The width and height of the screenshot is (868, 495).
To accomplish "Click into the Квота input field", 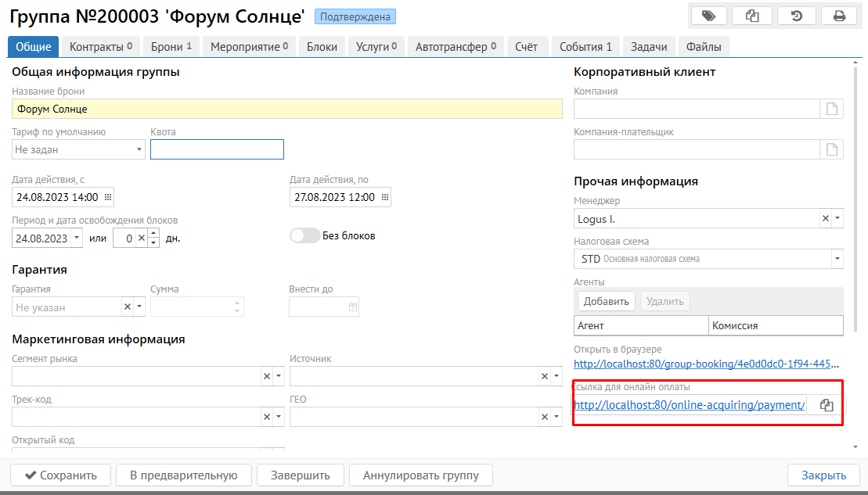I will click(217, 149).
